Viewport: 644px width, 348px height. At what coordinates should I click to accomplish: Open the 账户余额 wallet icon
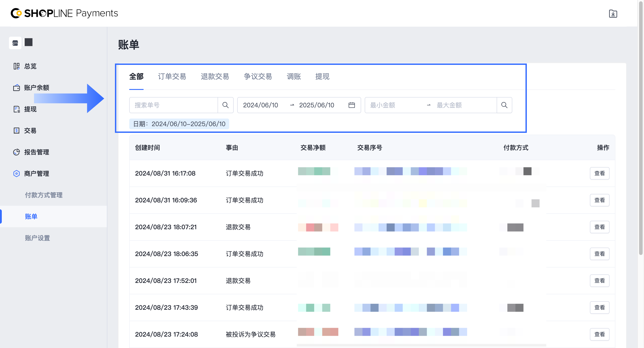tap(17, 87)
